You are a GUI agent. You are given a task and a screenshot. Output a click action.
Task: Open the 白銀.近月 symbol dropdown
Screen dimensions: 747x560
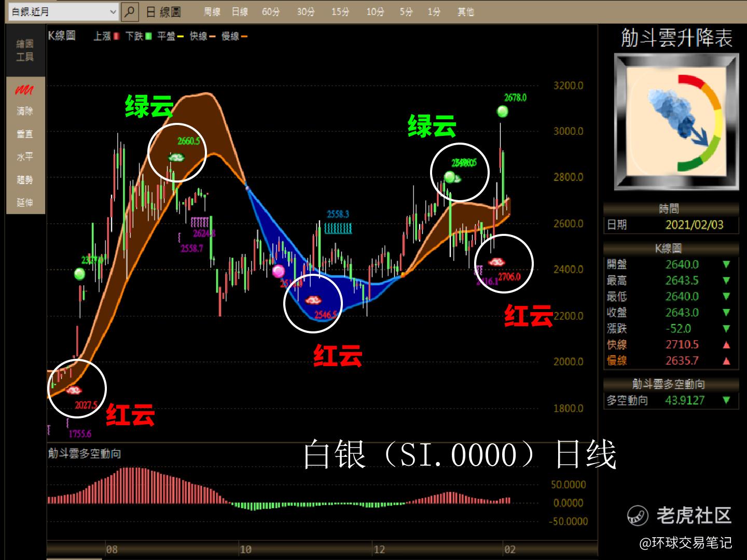(64, 11)
